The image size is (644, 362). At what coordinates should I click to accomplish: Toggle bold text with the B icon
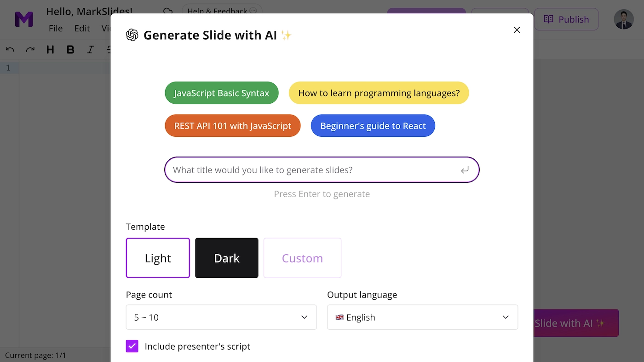(x=70, y=49)
